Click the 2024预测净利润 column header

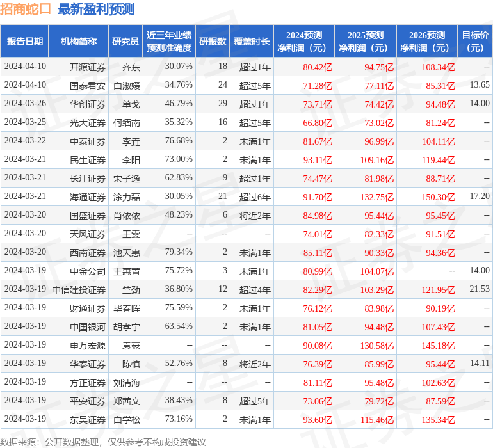pyautogui.click(x=304, y=41)
